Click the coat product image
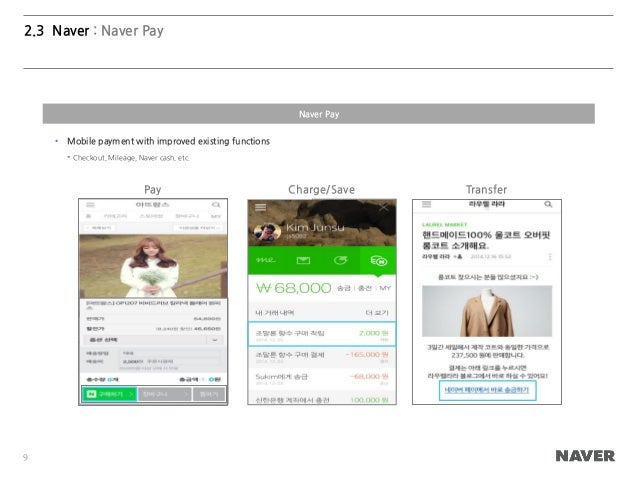Image resolution: width=638 pixels, height=479 pixels. tap(487, 311)
